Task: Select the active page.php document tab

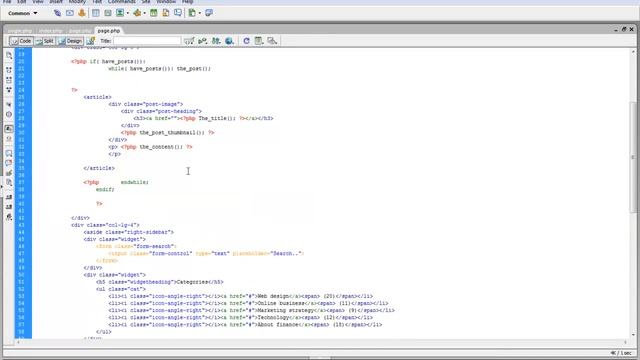Action: (109, 31)
